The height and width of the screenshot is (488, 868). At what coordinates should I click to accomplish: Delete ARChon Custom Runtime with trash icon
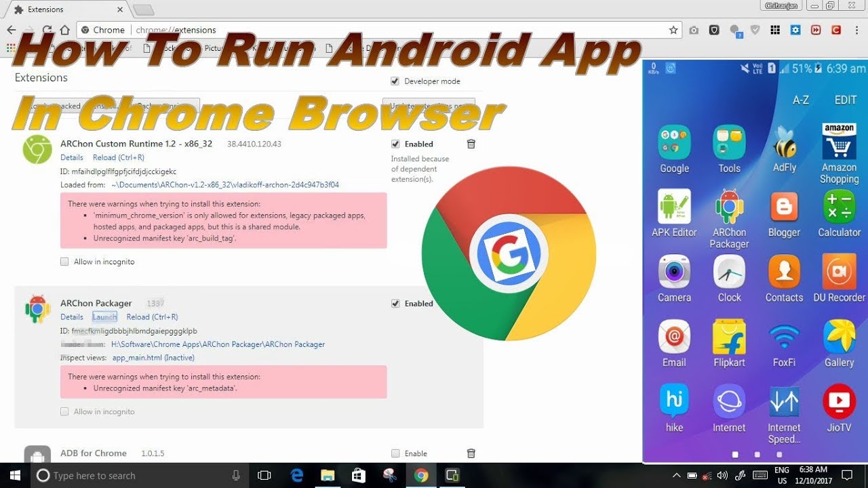[x=471, y=144]
